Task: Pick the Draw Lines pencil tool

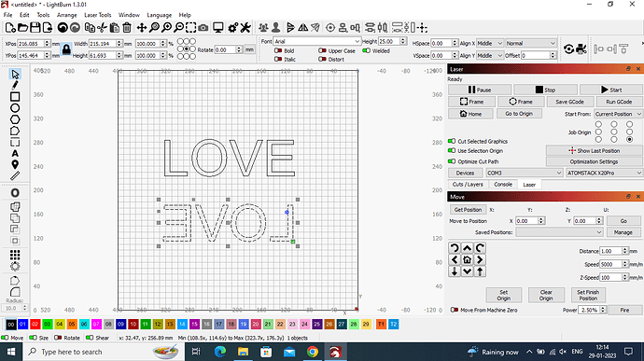Action: [15, 86]
